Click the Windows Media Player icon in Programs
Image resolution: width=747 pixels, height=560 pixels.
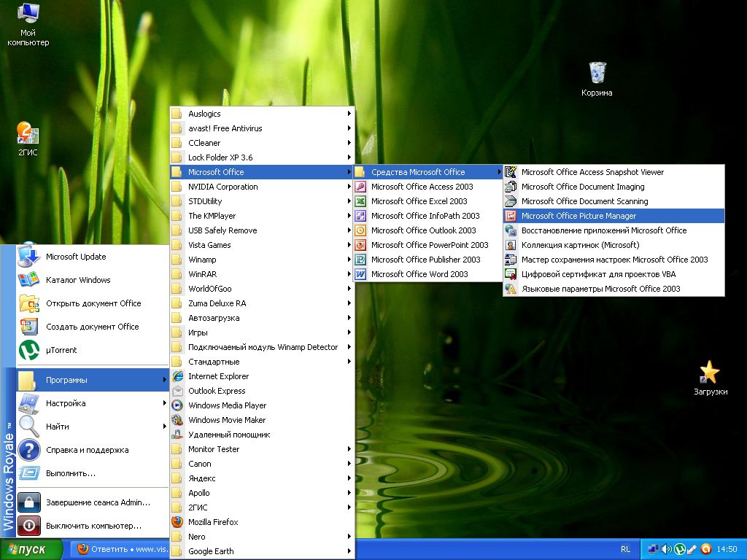point(177,405)
